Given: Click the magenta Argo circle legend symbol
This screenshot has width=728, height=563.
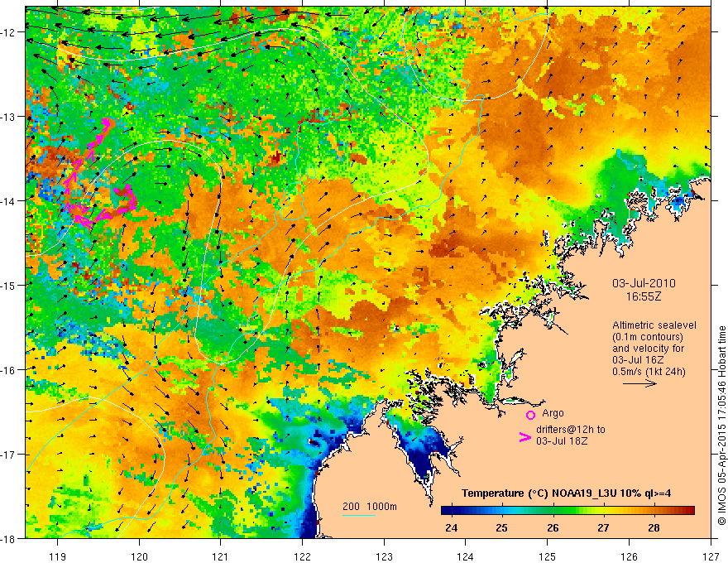Looking at the screenshot, I should [x=530, y=415].
